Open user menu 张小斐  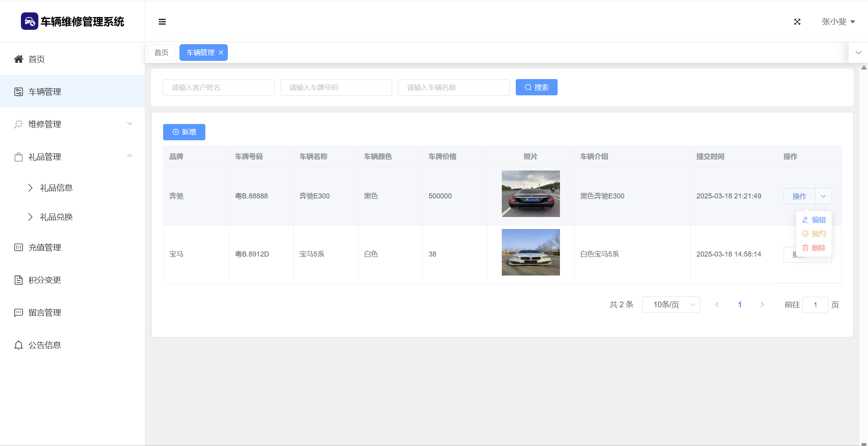coord(838,22)
